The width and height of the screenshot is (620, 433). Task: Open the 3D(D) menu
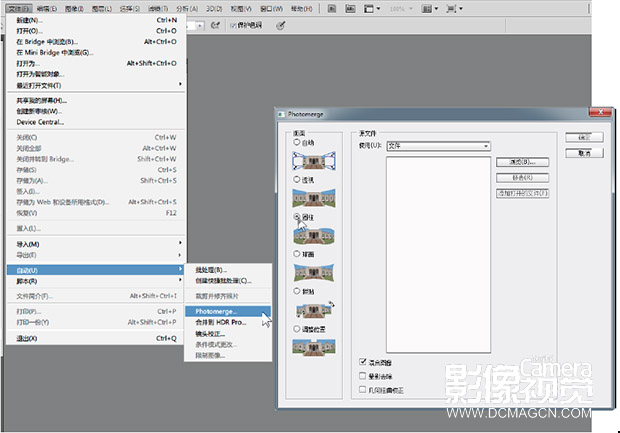[x=214, y=9]
